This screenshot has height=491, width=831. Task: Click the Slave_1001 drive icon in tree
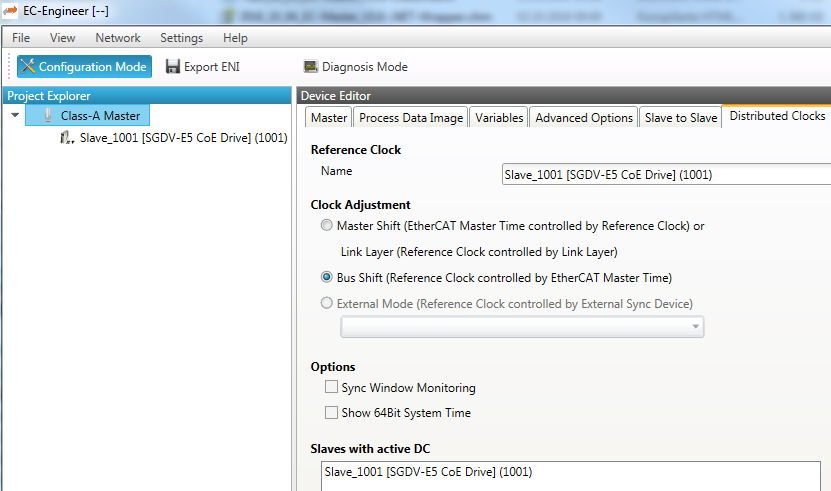(x=67, y=138)
